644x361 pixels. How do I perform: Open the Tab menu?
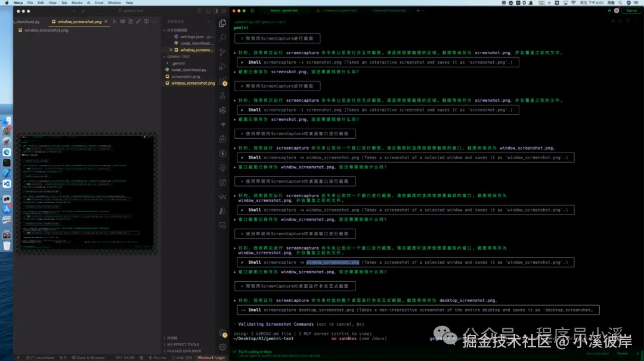tap(64, 2)
